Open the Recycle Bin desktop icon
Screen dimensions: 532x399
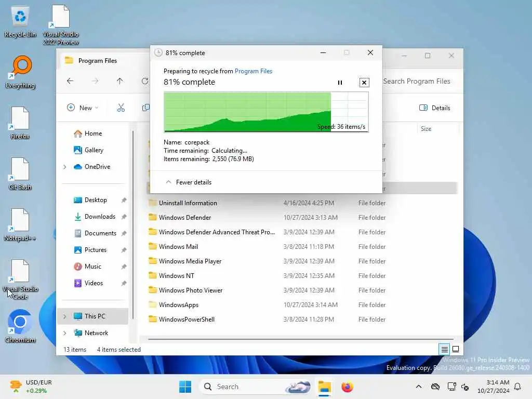coord(20,21)
